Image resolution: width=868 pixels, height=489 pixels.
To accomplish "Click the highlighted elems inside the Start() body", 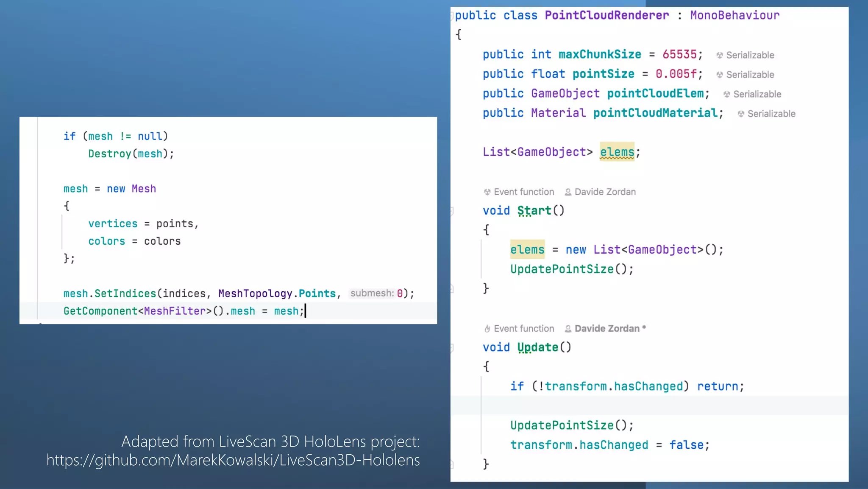I will point(527,249).
